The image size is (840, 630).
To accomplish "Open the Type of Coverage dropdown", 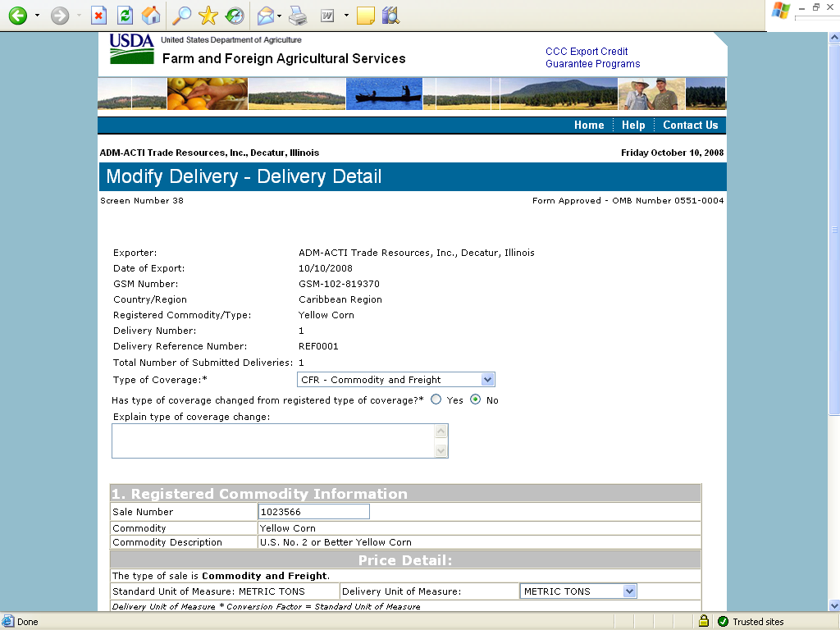I will pyautogui.click(x=396, y=379).
